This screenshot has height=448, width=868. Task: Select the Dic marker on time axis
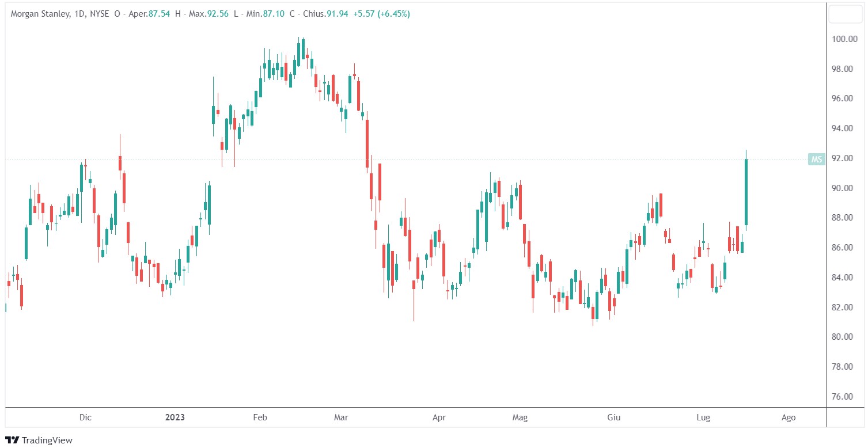pyautogui.click(x=85, y=417)
